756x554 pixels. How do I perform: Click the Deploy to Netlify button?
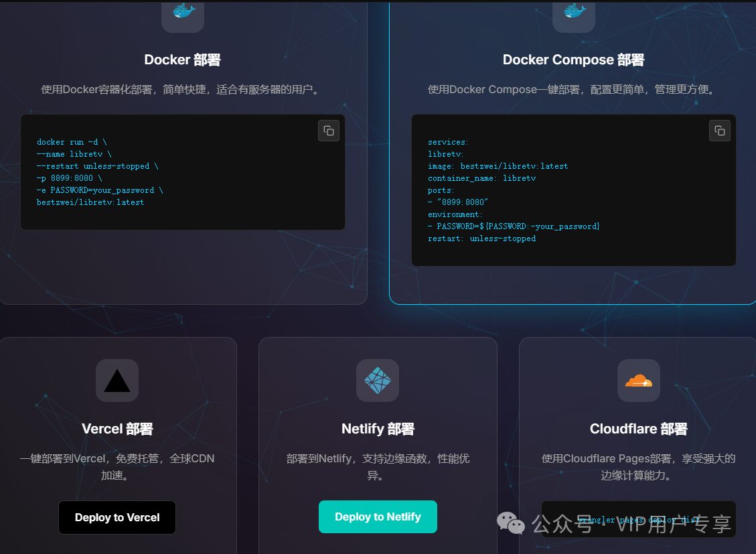(x=378, y=517)
